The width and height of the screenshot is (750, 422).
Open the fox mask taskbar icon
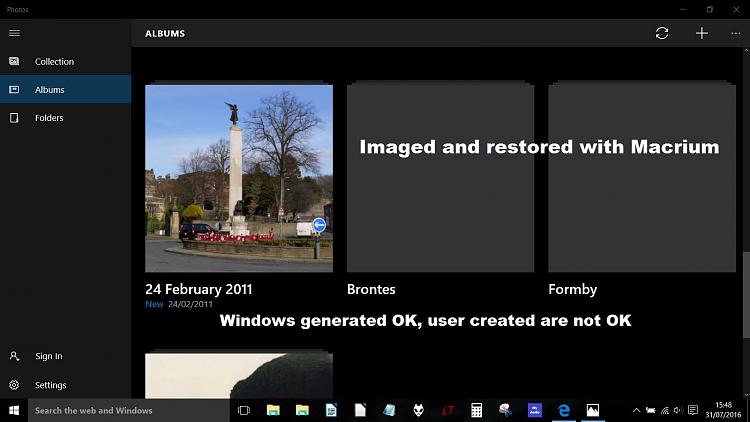click(419, 411)
